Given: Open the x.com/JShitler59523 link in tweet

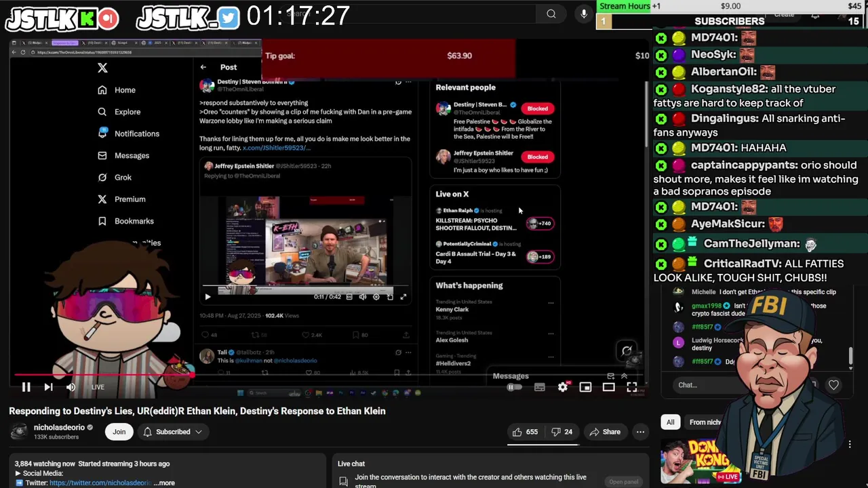Looking at the screenshot, I should pyautogui.click(x=276, y=148).
